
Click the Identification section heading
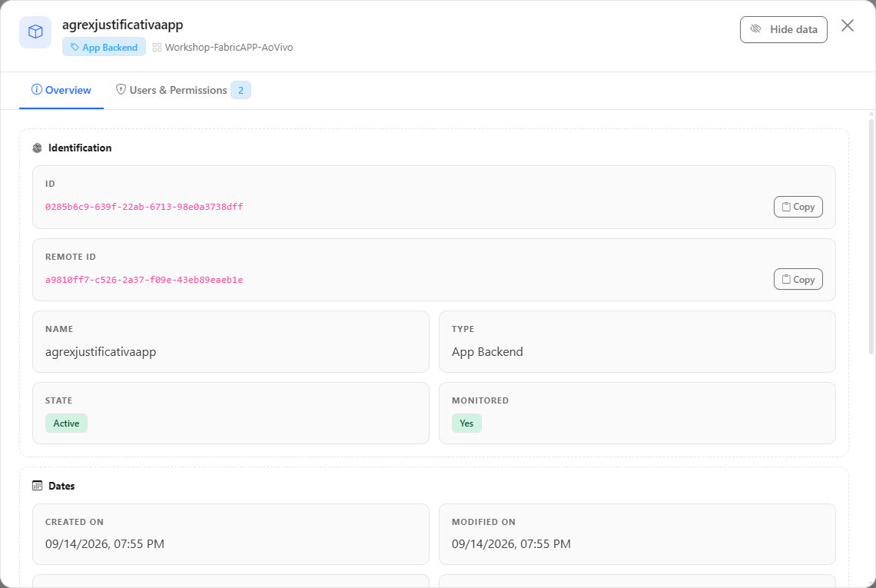click(x=80, y=148)
